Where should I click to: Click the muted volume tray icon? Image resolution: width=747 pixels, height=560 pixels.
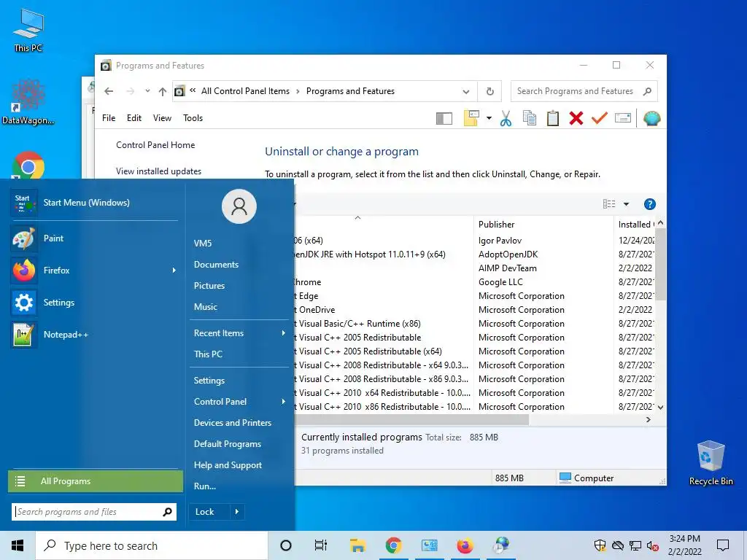click(652, 545)
